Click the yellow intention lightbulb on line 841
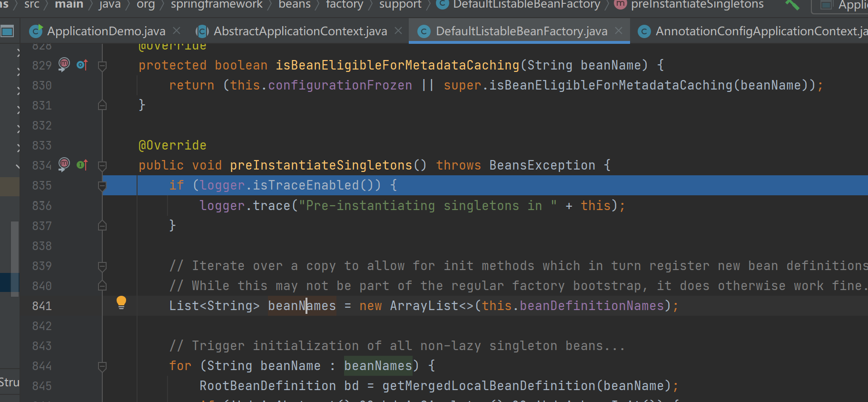Viewport: 868px width, 402px height. click(x=121, y=302)
